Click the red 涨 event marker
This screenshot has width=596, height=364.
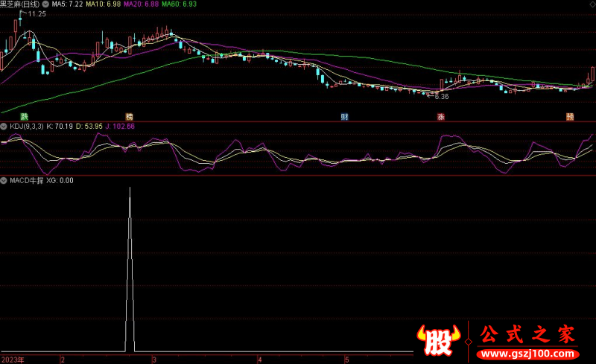click(441, 117)
